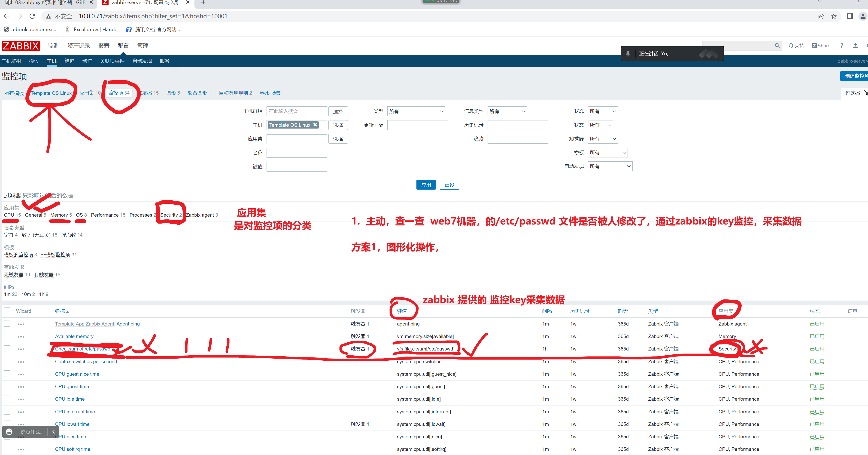Screen dimensions: 868x455
Task: Open the wizard dots menu for Agent ping row
Action: point(21,324)
